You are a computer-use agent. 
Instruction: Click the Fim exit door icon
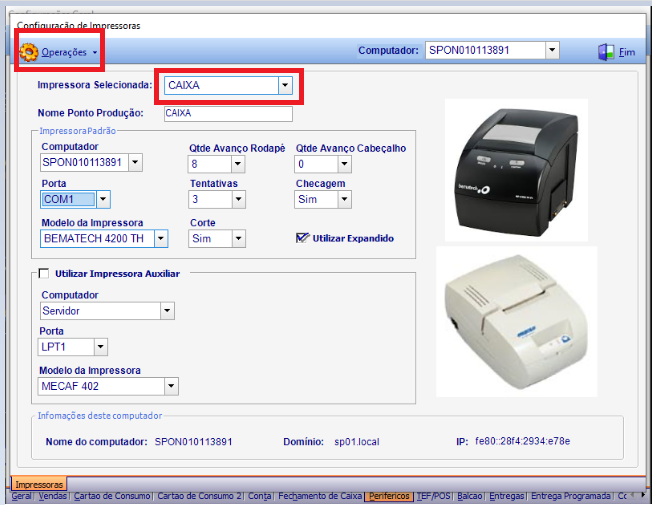606,52
